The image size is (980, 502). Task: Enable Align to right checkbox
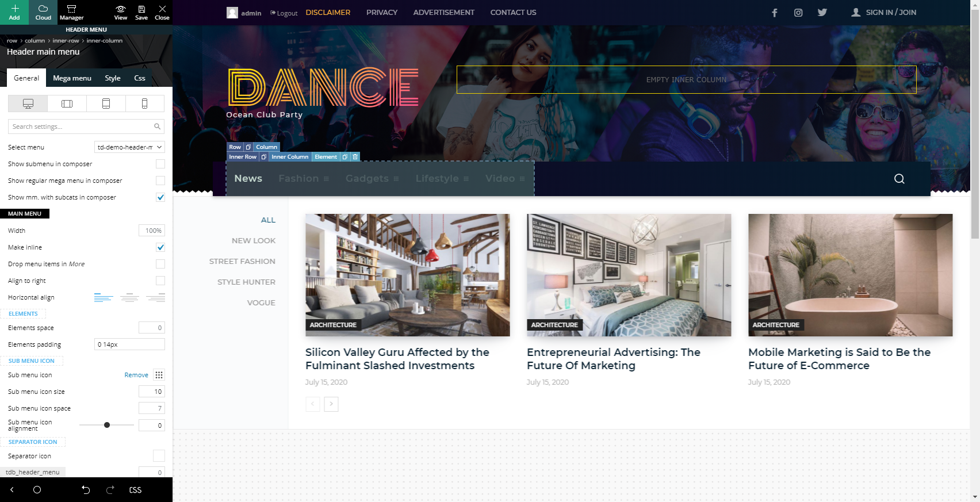pos(160,281)
